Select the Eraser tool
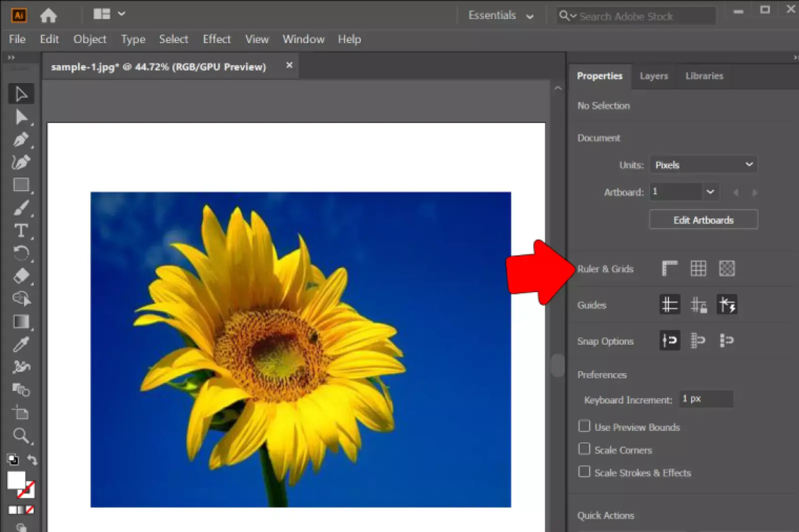This screenshot has width=799, height=532. [x=21, y=275]
